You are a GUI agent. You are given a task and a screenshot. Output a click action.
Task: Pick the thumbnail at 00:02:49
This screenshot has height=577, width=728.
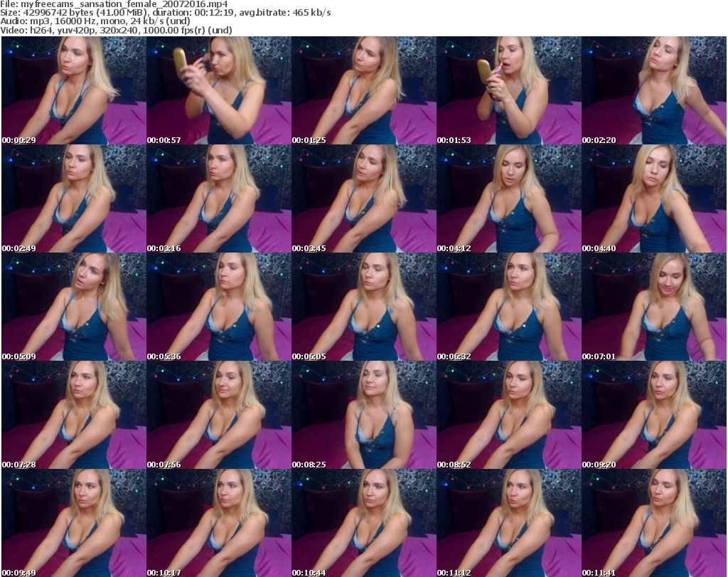click(x=74, y=198)
